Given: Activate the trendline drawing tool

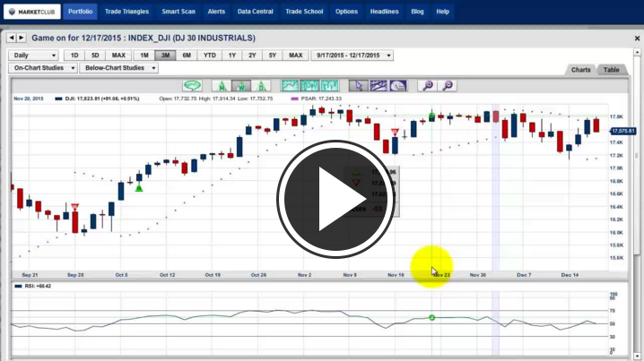Looking at the screenshot, I should tap(378, 86).
